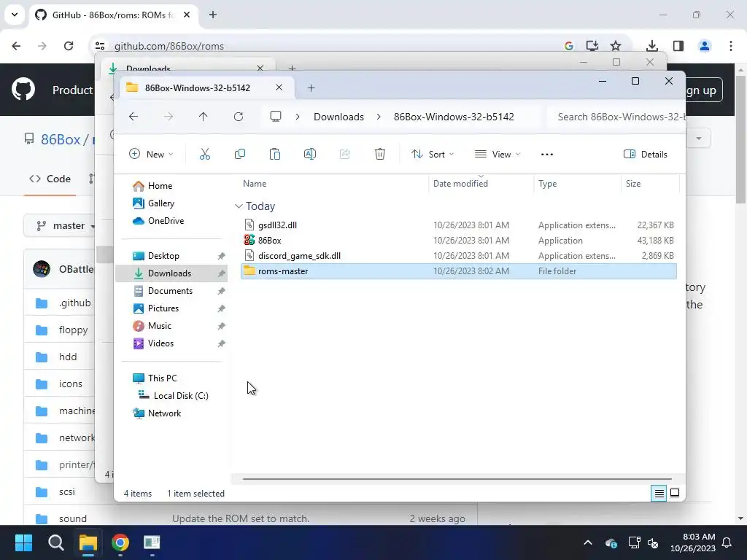747x560 pixels.
Task: Click Google Chrome on the taskbar
Action: [x=120, y=542]
